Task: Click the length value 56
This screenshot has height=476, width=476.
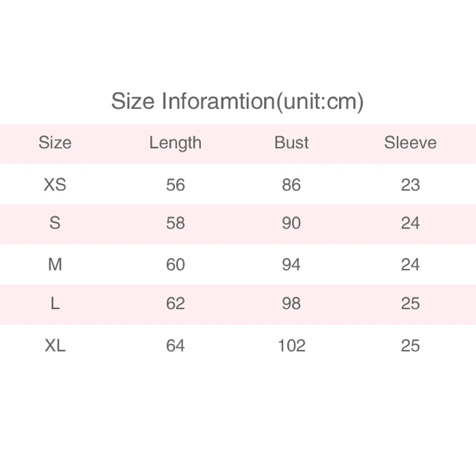Action: coord(176,185)
